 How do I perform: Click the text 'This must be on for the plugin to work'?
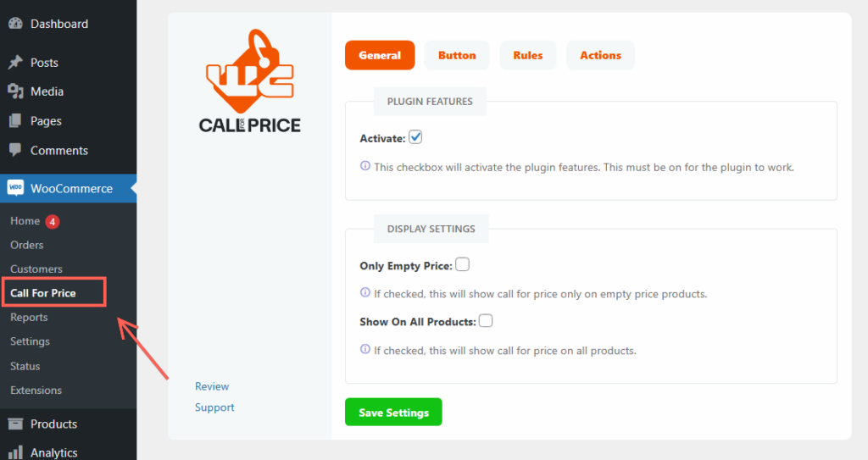[x=698, y=167]
